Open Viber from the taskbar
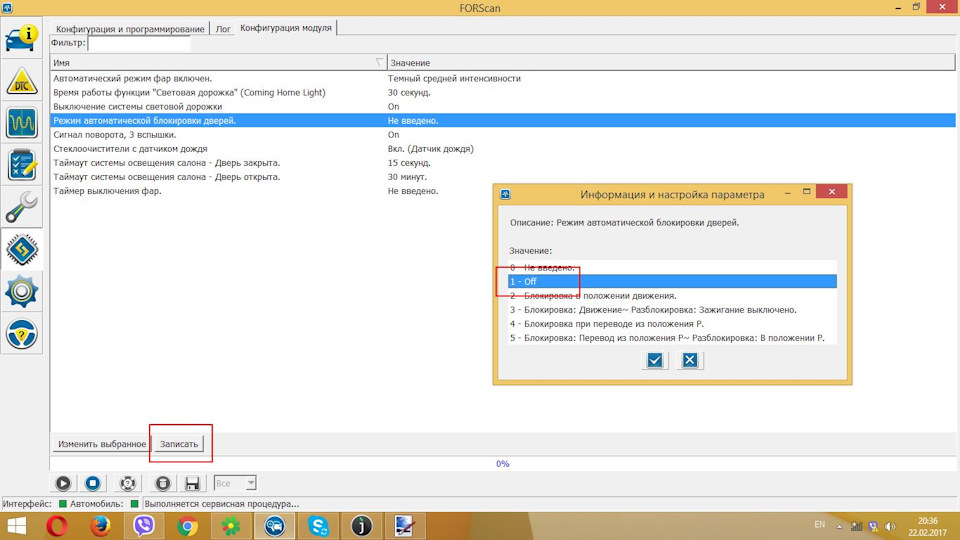960x540 pixels. click(144, 526)
